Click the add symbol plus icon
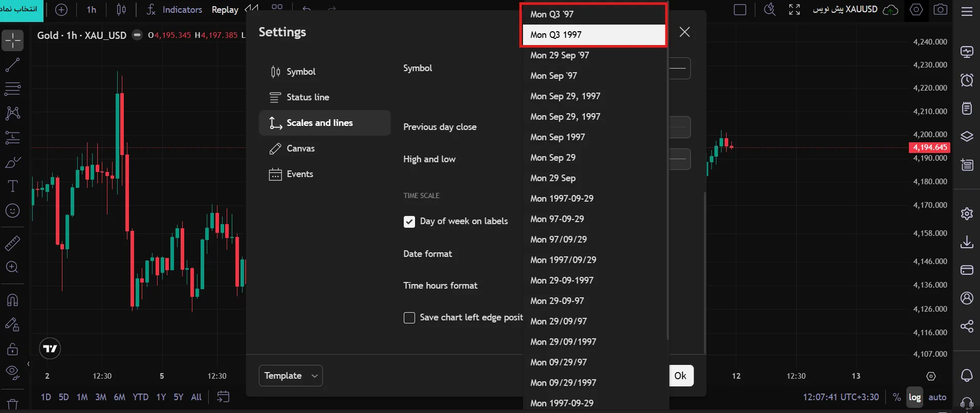Screen dimensions: 980x413 click(x=61, y=10)
